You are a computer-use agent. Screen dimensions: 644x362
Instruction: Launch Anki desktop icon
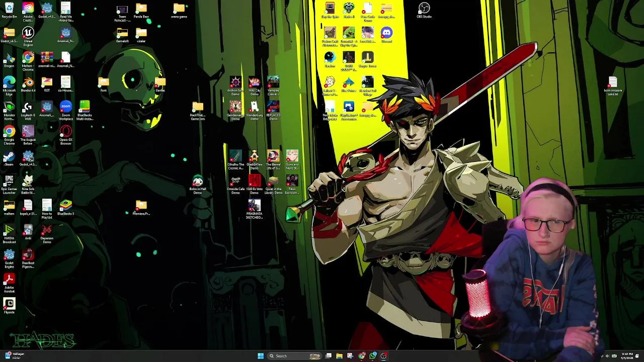click(x=28, y=232)
